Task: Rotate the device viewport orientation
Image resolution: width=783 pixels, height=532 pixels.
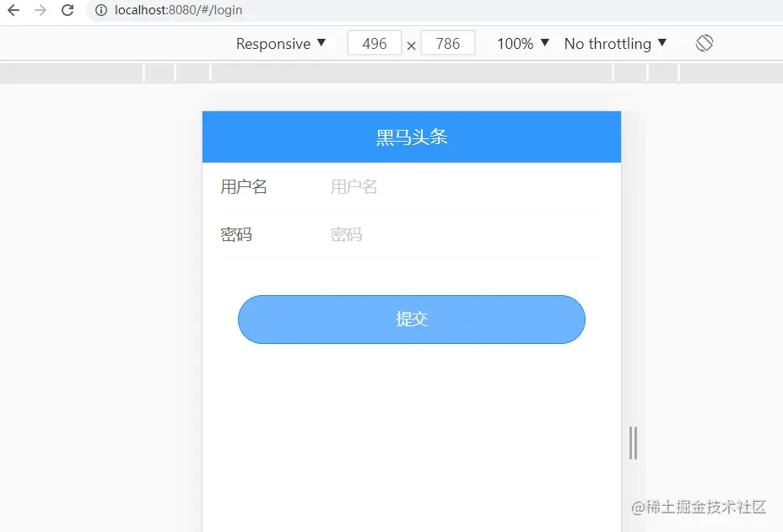Action: (704, 43)
